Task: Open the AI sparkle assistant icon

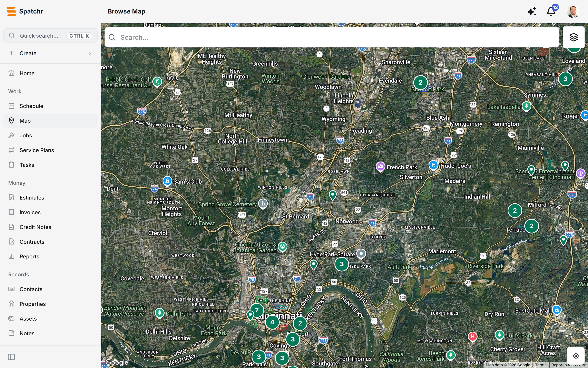Action: 532,11
